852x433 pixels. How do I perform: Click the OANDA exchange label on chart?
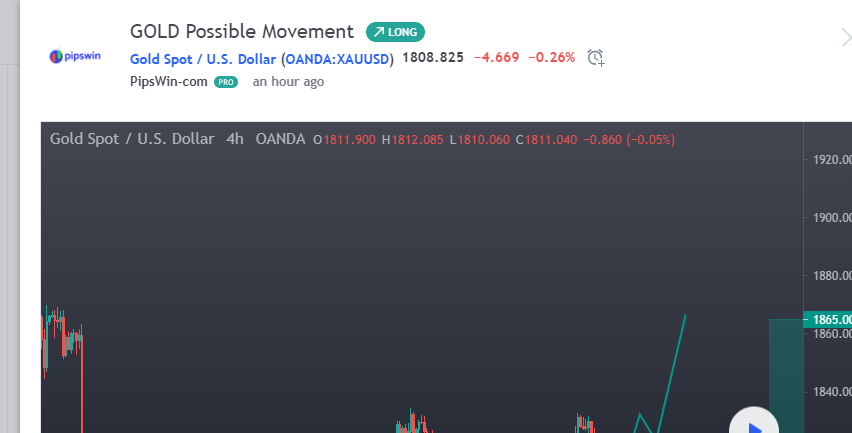pos(280,139)
